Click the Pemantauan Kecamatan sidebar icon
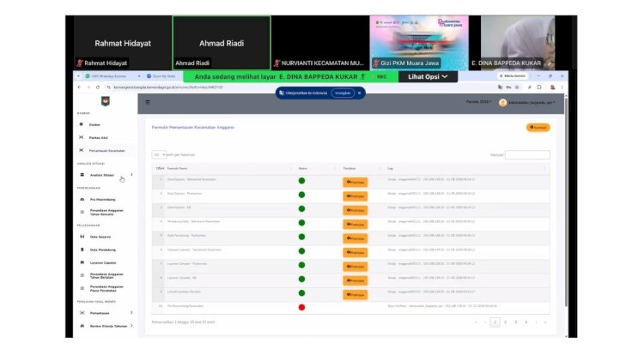This screenshot has width=644, height=361. coord(82,151)
